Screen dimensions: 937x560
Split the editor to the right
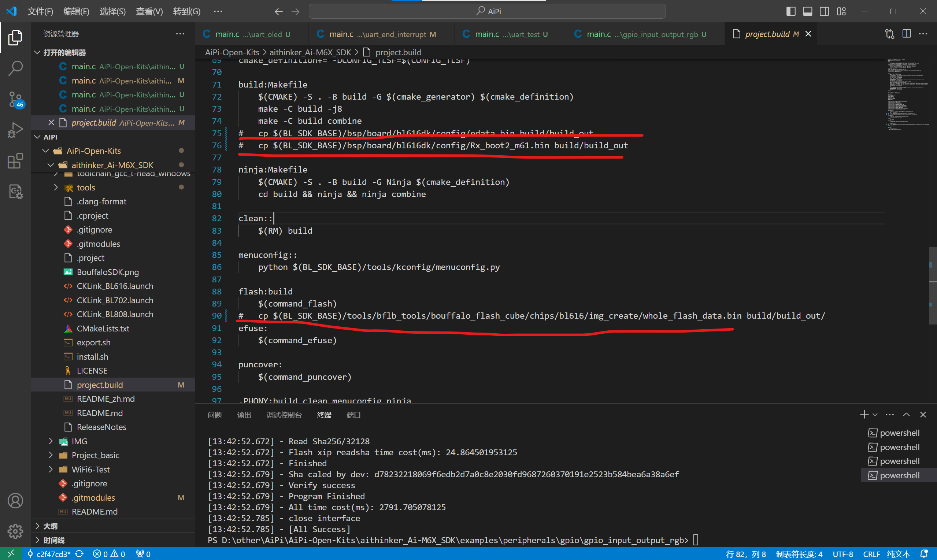pos(907,34)
